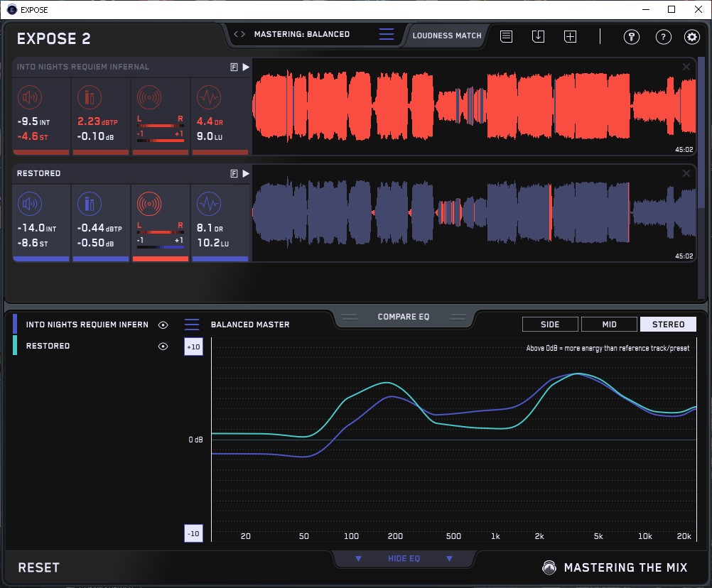Remove the Into Nights Requiem Infernal track
Viewport: 712px width, 588px height.
686,67
